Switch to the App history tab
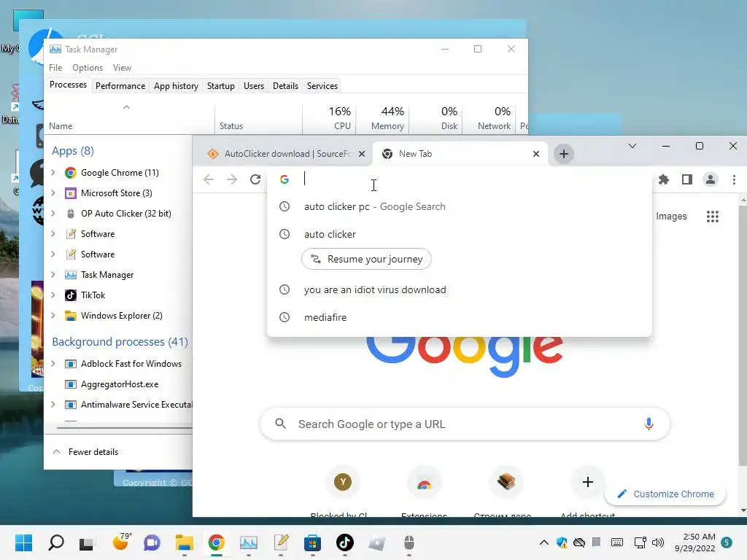 [x=176, y=86]
